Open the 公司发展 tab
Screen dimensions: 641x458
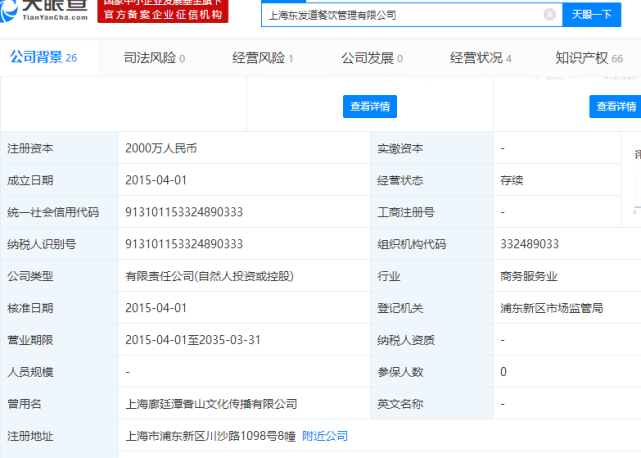pyautogui.click(x=372, y=58)
